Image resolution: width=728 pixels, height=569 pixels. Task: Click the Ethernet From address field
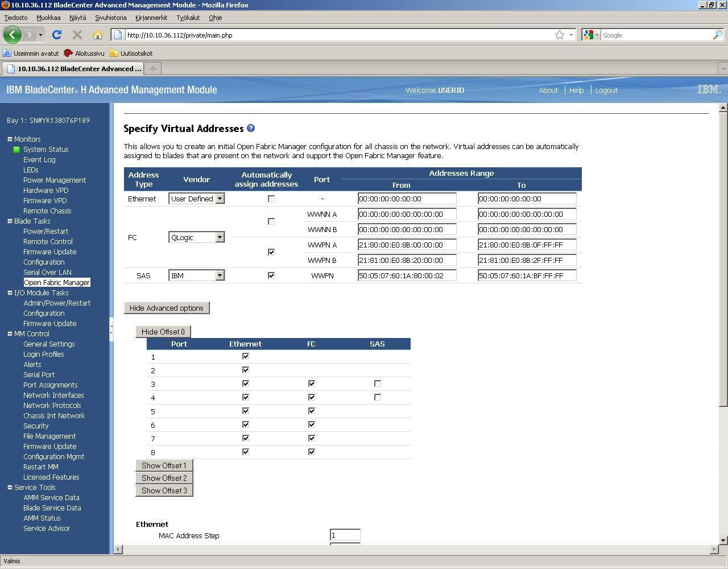point(407,199)
